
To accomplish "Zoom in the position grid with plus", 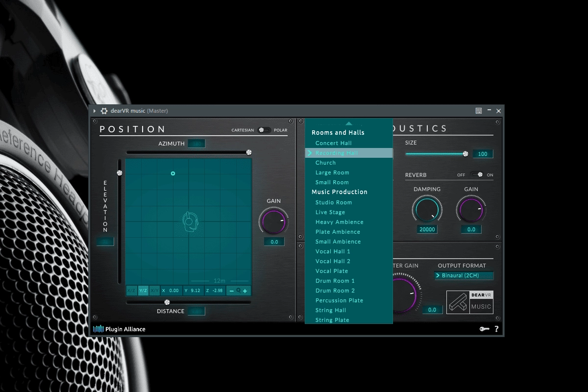I will point(245,291).
